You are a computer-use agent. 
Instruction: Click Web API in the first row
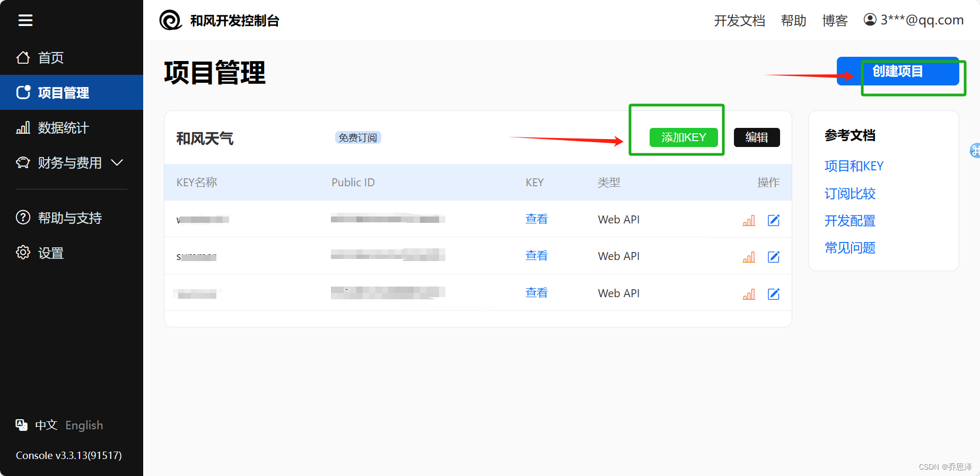pos(619,220)
